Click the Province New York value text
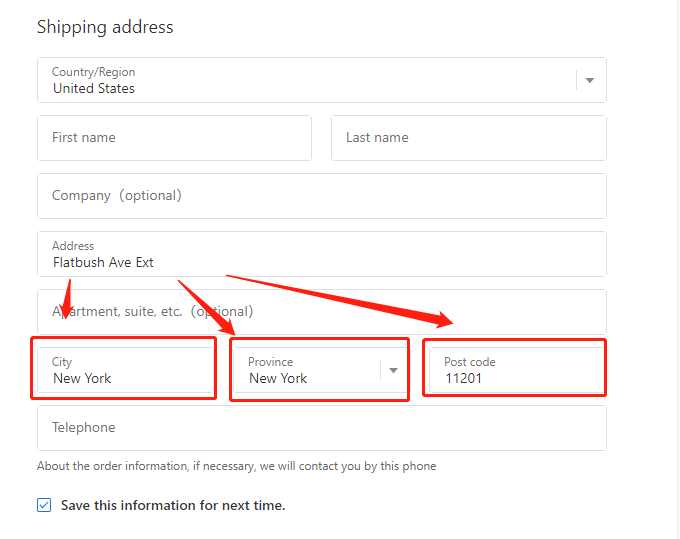This screenshot has width=680, height=539. click(x=278, y=379)
